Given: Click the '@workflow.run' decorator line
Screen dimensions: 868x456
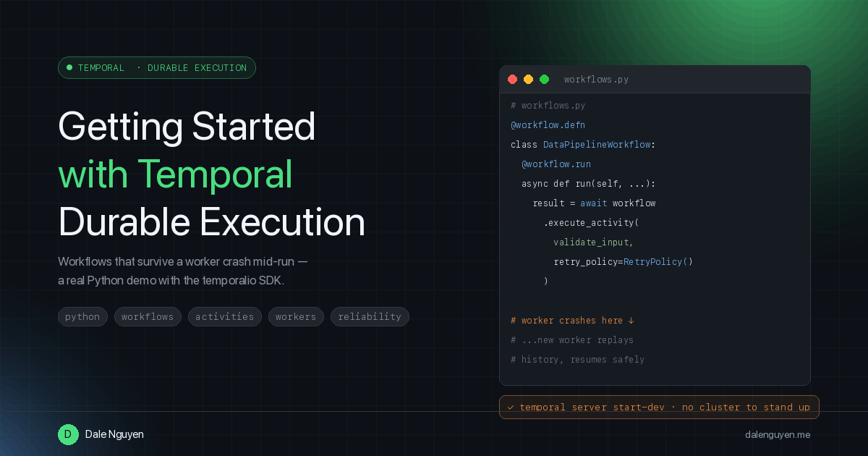Looking at the screenshot, I should tap(556, 164).
